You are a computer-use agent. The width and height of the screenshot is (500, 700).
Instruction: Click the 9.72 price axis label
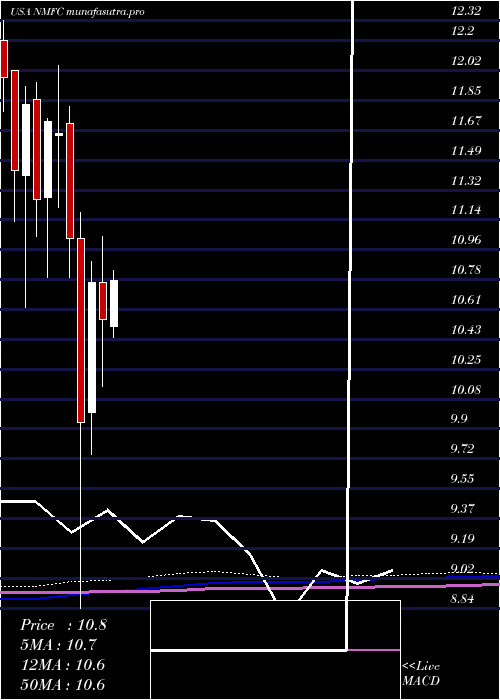click(462, 449)
